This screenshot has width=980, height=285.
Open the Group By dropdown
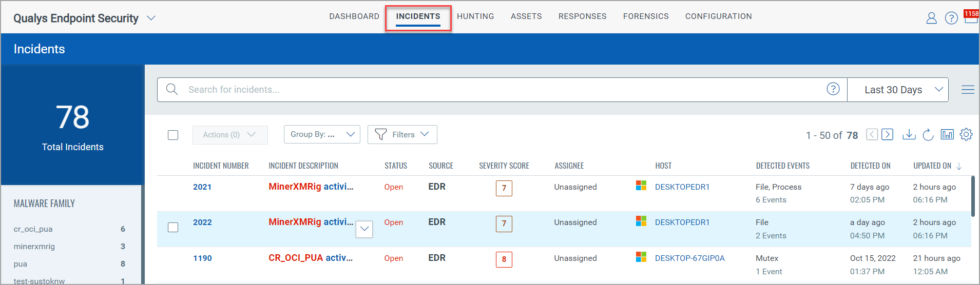click(322, 134)
